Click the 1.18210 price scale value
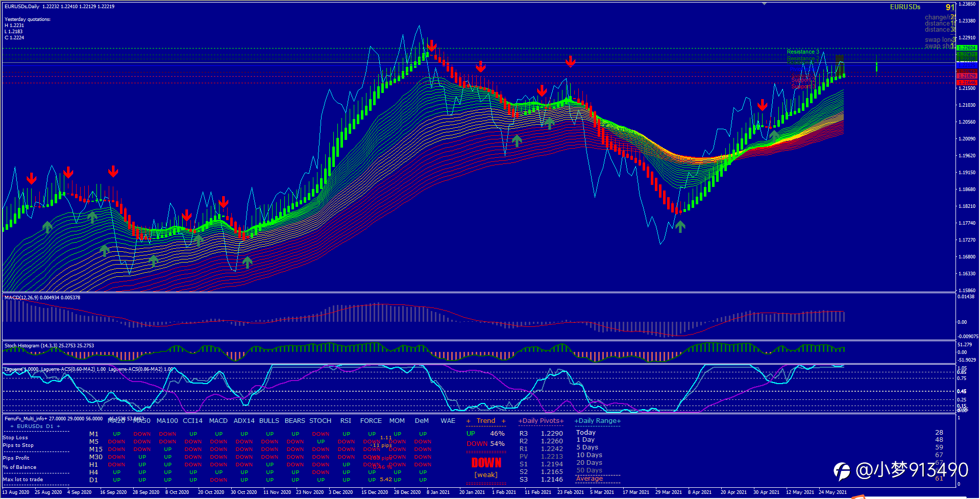980x499 pixels. pos(967,206)
